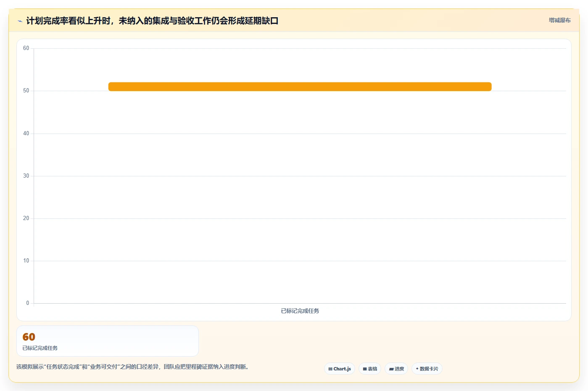Click the y-axis tick label 0
This screenshot has width=588, height=391.
28,303
